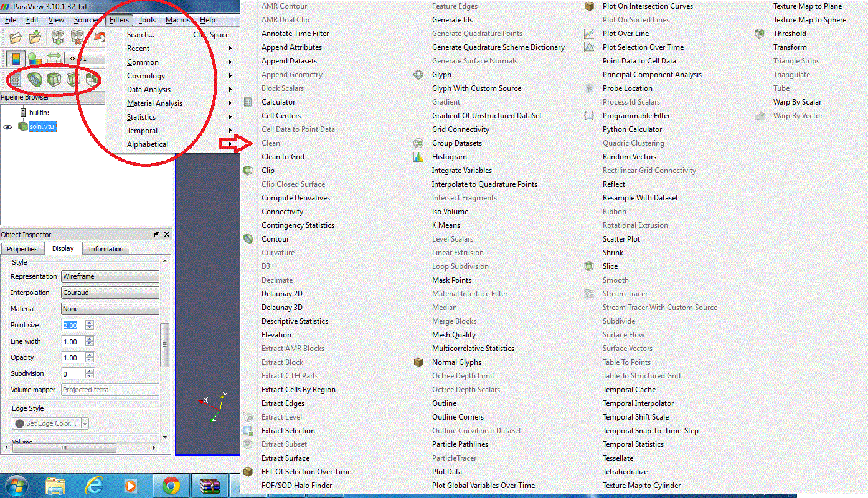Toggle visibility eye for soln.vtu

point(8,126)
